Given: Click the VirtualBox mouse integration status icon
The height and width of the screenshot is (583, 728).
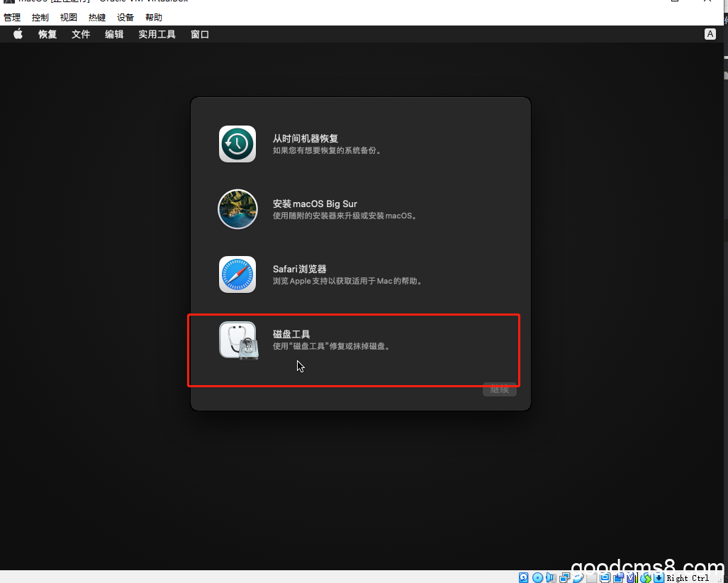Looking at the screenshot, I should click(x=645, y=577).
